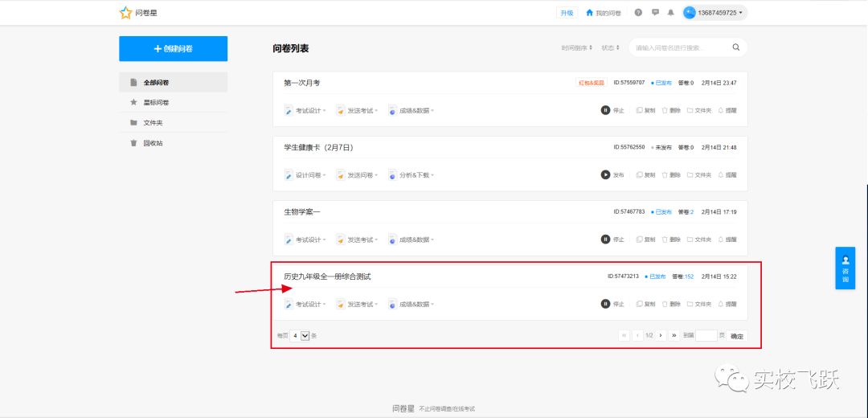Click 删除 for 生物学案一
The width and height of the screenshot is (868, 418).
coord(671,240)
